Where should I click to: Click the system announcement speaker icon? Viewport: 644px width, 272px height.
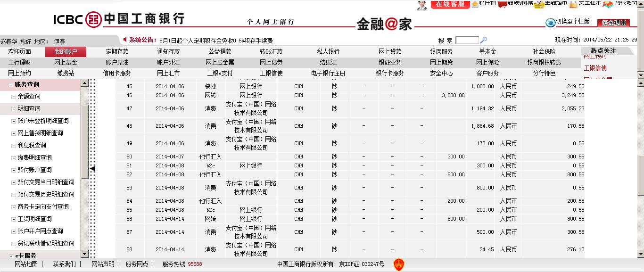point(125,40)
